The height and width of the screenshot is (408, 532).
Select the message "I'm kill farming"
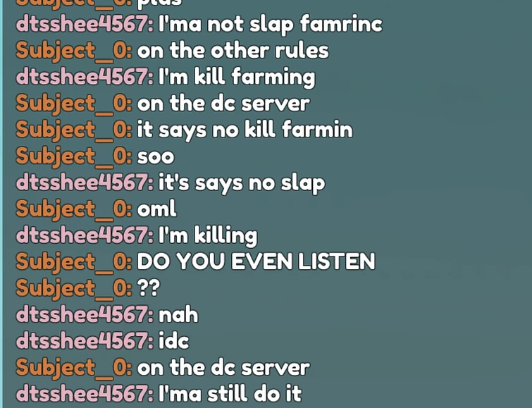click(x=237, y=78)
